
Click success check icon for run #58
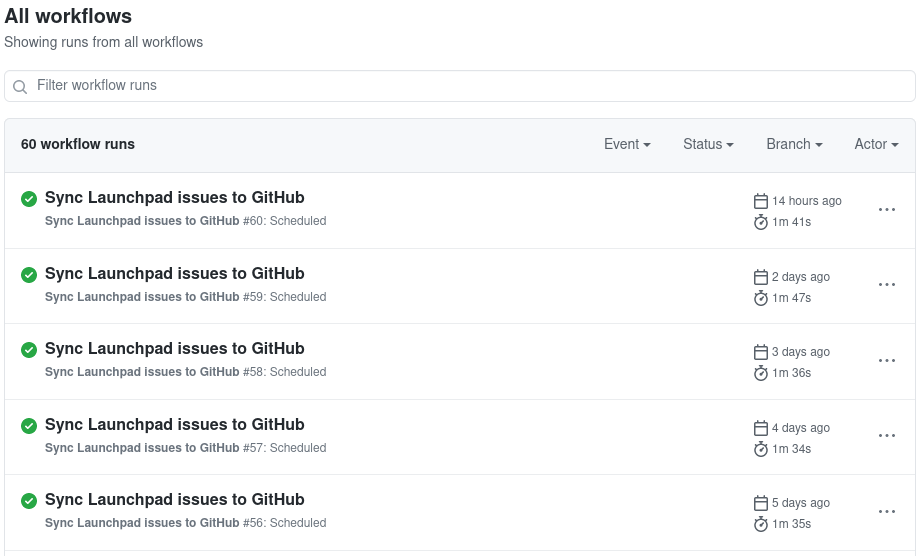click(x=29, y=350)
